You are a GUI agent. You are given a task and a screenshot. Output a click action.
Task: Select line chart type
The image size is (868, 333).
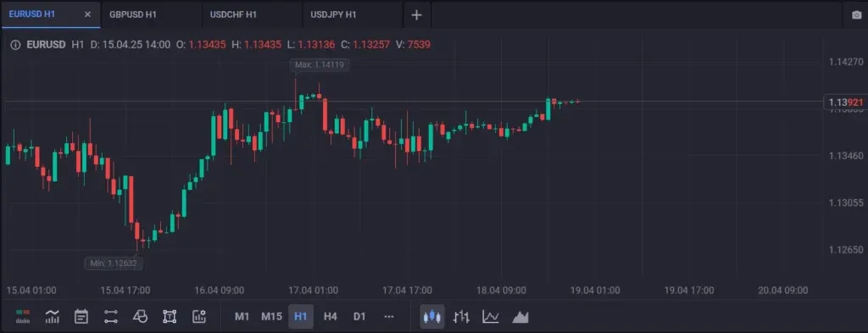[491, 316]
